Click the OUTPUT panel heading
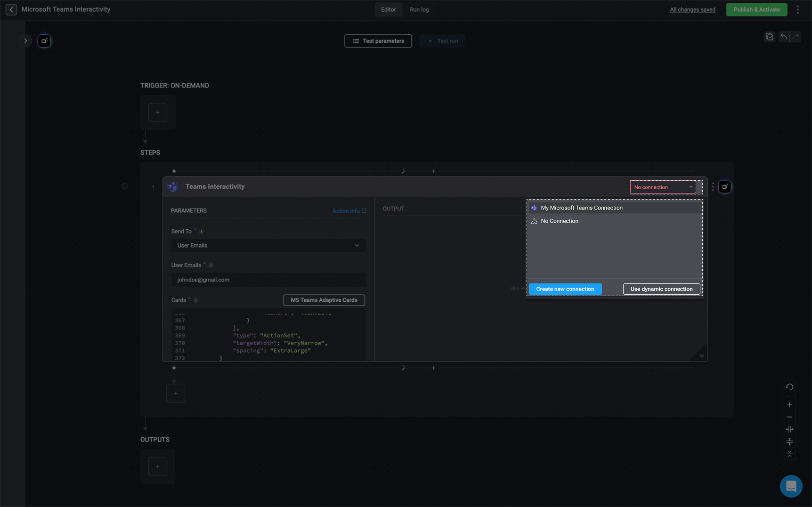The image size is (812, 507). (393, 209)
